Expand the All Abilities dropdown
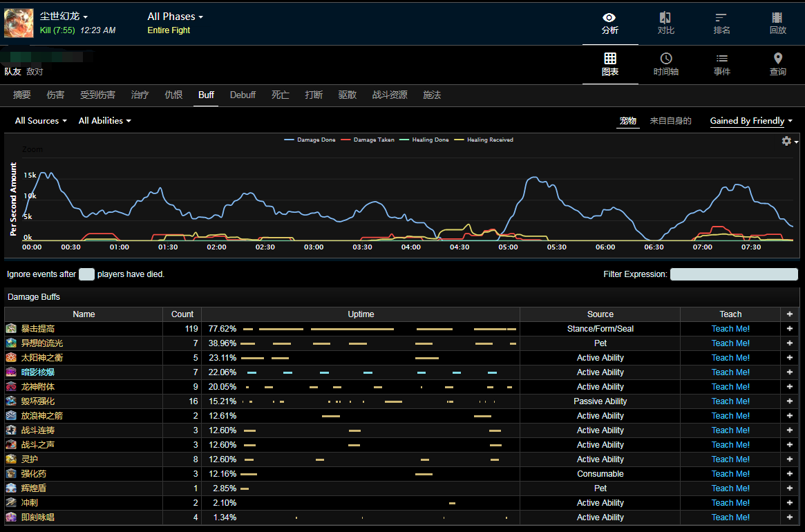 point(104,121)
